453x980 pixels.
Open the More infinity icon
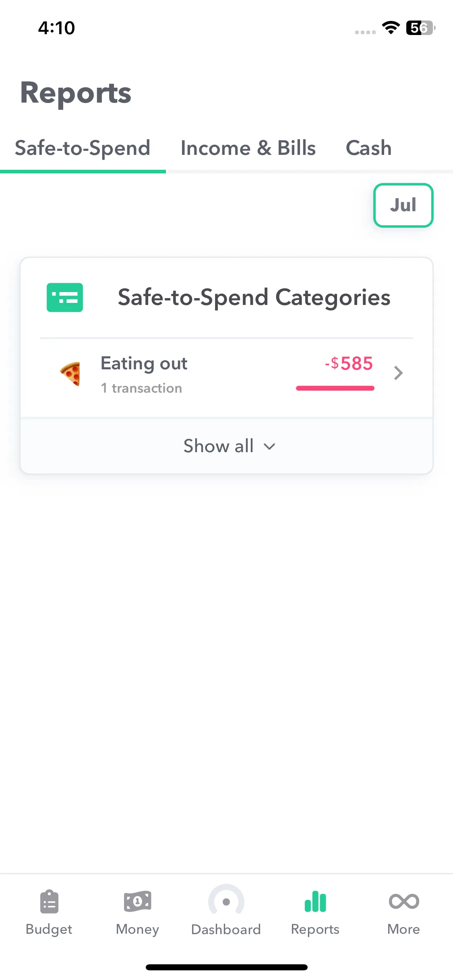tap(404, 901)
